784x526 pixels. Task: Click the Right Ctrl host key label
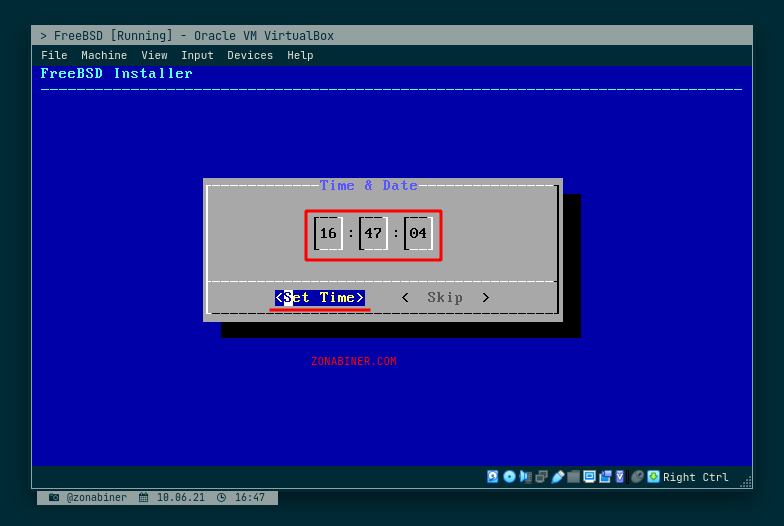tap(696, 477)
